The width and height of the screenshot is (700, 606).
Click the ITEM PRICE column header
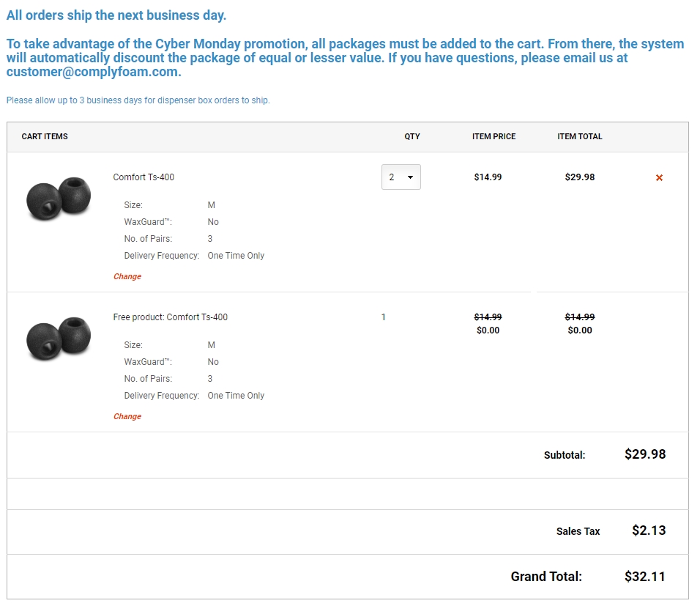click(x=494, y=136)
